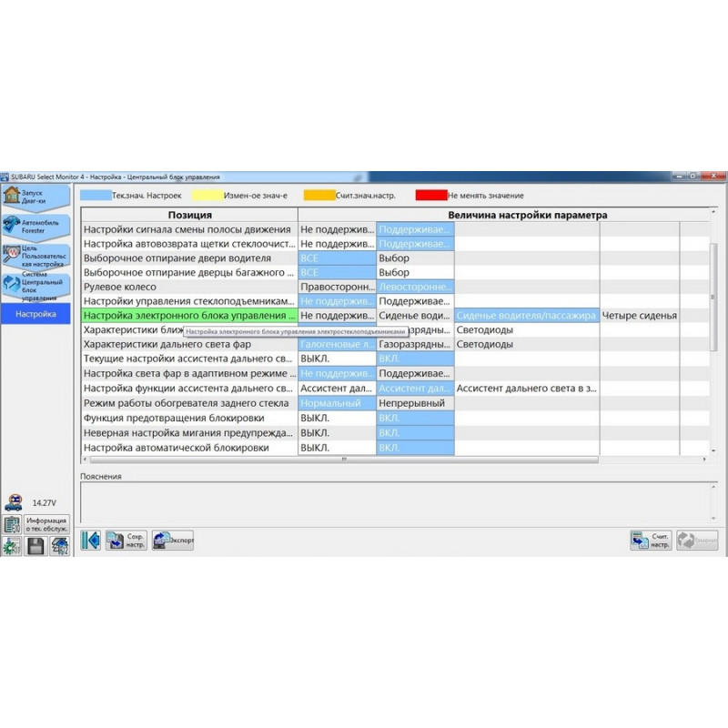Select the active Настройка tab in sidebar
This screenshot has height=728, width=728.
pyautogui.click(x=35, y=314)
